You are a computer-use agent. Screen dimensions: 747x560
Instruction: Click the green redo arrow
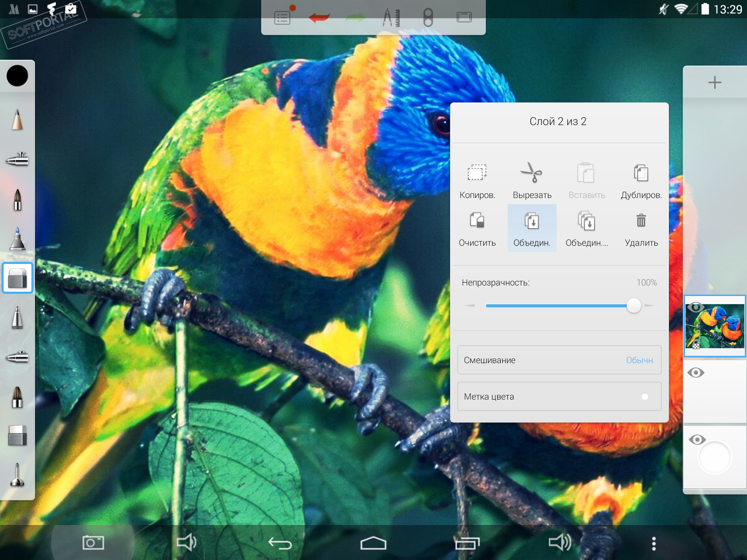pos(355,17)
